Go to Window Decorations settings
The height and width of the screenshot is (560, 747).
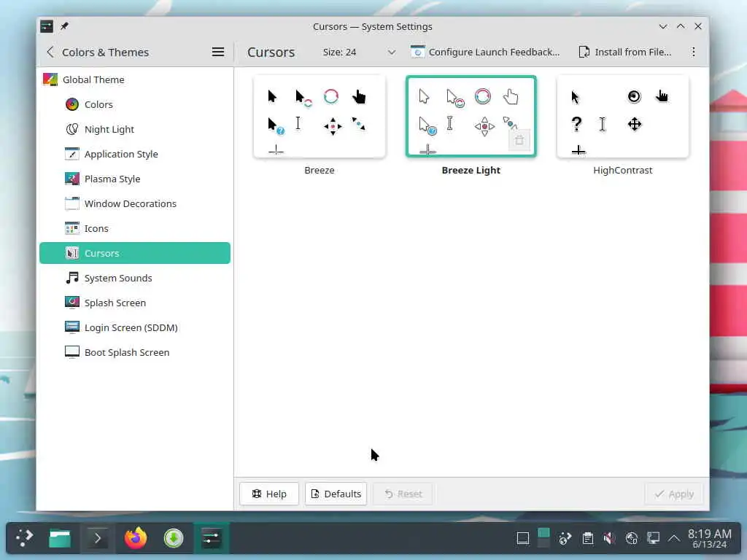click(135, 203)
